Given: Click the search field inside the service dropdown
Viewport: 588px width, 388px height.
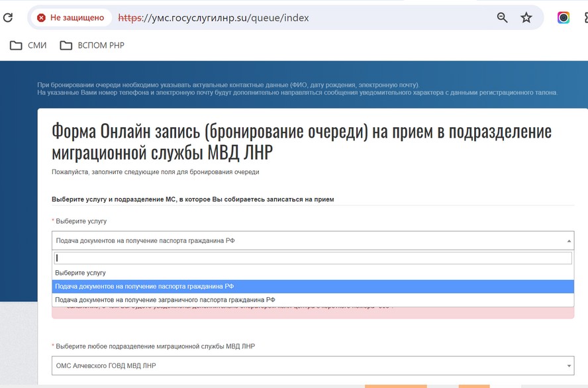Looking at the screenshot, I should (313, 258).
